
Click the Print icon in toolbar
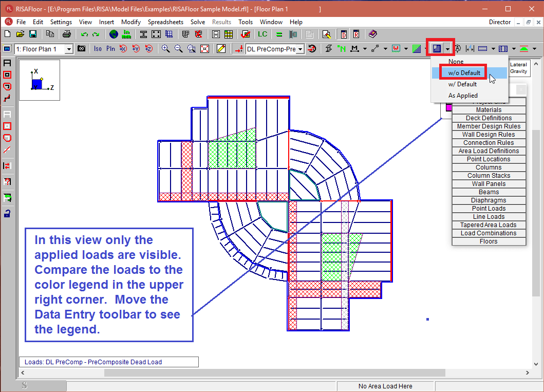pyautogui.click(x=66, y=34)
